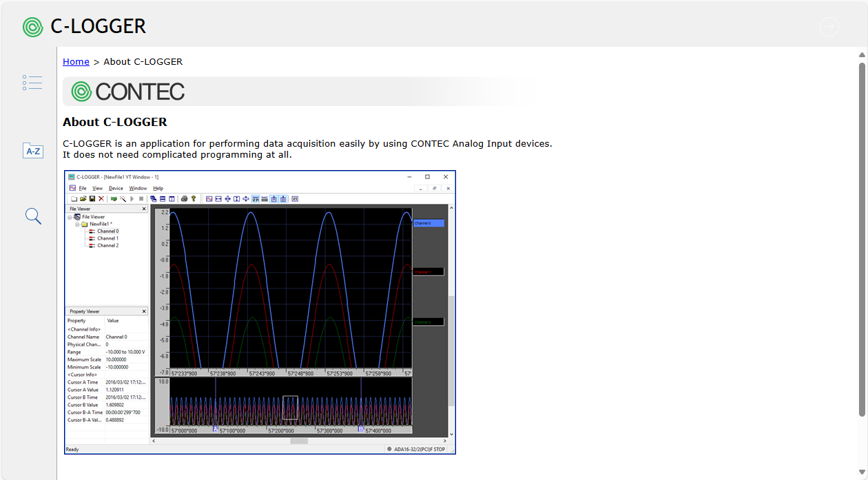Viewport: 868px width, 480px height.
Task: Click the red X delete toolbar icon
Action: tap(101, 198)
